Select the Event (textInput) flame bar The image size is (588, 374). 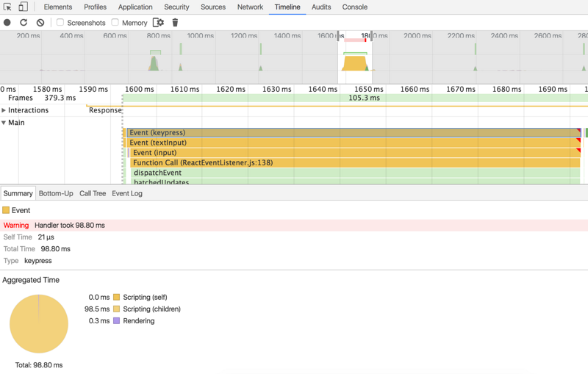[x=354, y=143]
